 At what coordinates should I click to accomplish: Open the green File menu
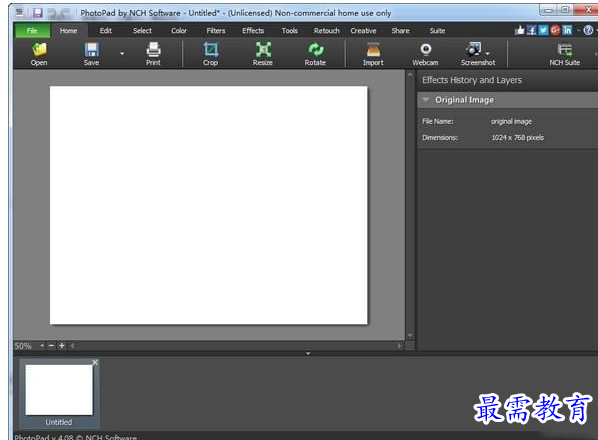(32, 31)
